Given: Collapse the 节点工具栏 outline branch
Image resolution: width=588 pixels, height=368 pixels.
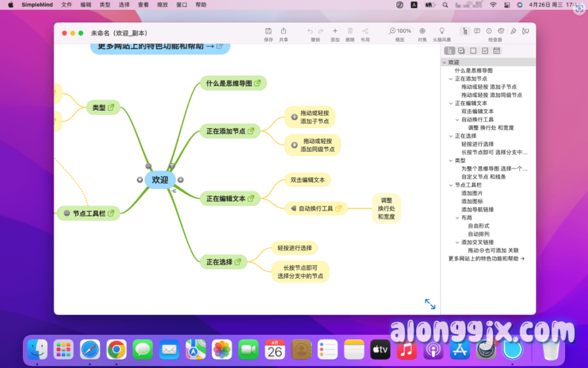Looking at the screenshot, I should pyautogui.click(x=451, y=185).
